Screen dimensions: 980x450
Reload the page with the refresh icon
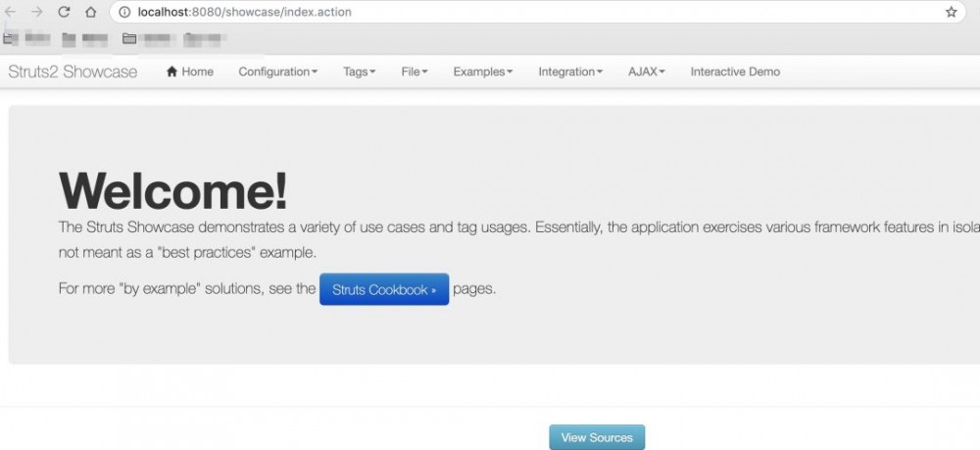pyautogui.click(x=64, y=12)
